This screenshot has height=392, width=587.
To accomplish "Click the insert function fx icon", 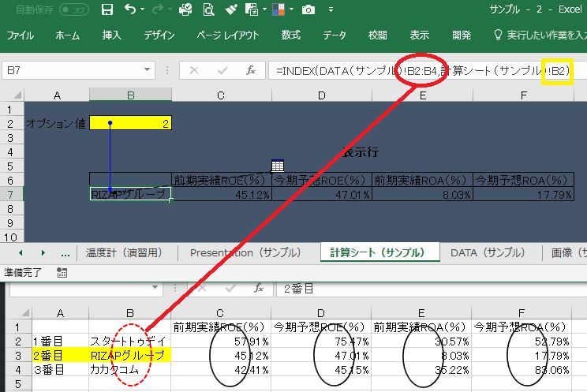I will [x=251, y=70].
